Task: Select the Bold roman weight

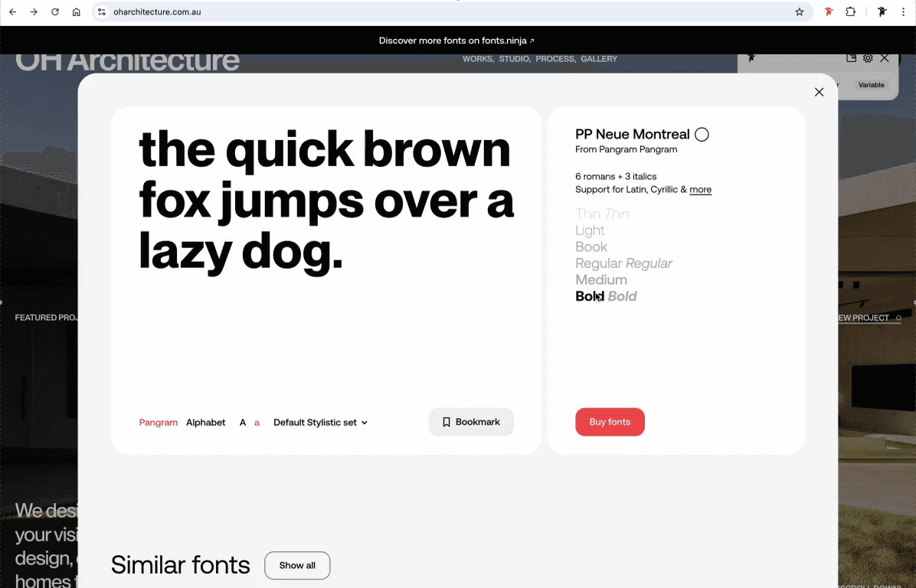Action: (590, 296)
